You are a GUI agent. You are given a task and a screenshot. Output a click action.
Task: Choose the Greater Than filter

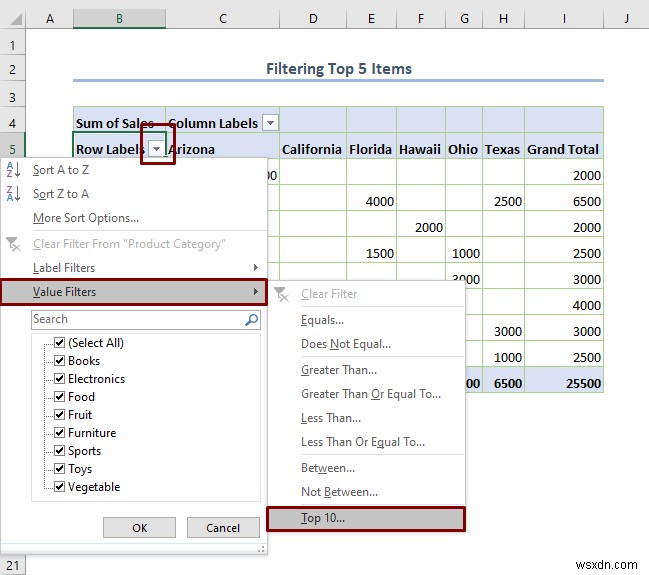pos(366,370)
